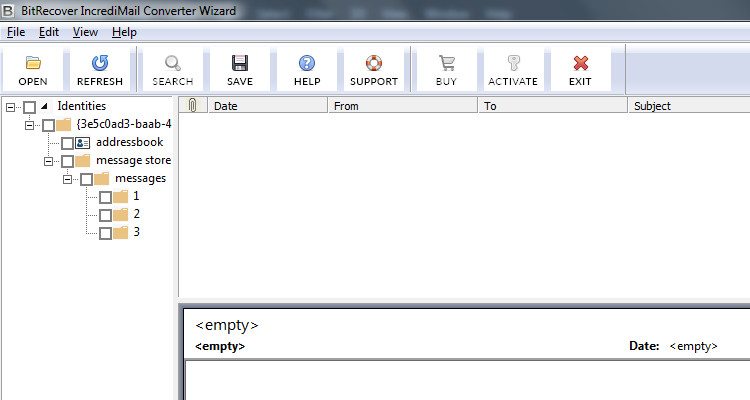Click the Activate key icon

513,63
